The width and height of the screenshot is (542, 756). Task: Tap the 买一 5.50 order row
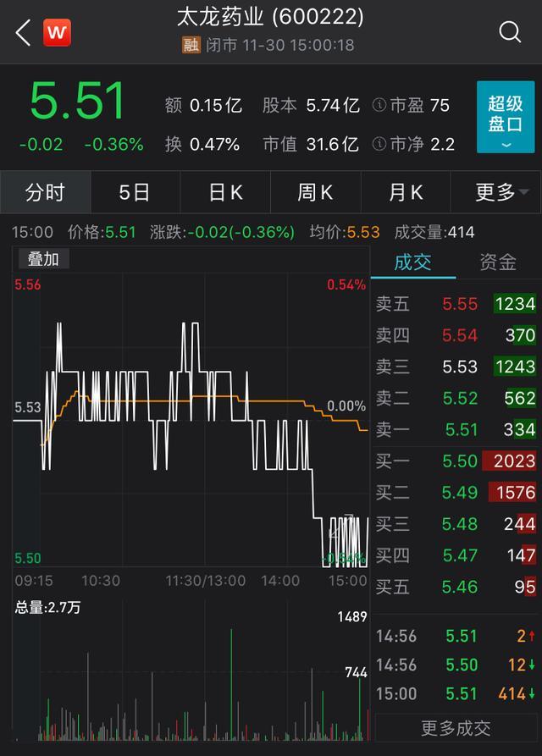click(x=456, y=461)
